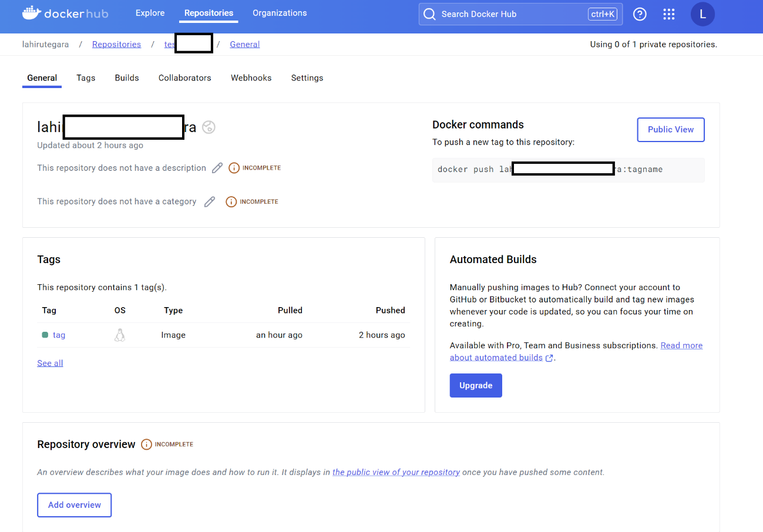The height and width of the screenshot is (532, 763).
Task: Click the Public View button
Action: 671,130
